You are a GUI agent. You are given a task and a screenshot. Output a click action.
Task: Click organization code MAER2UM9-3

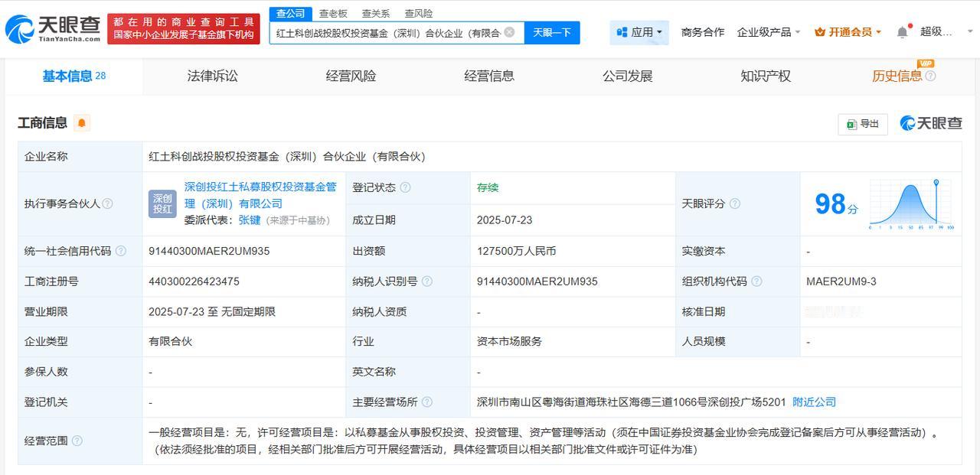(x=841, y=281)
